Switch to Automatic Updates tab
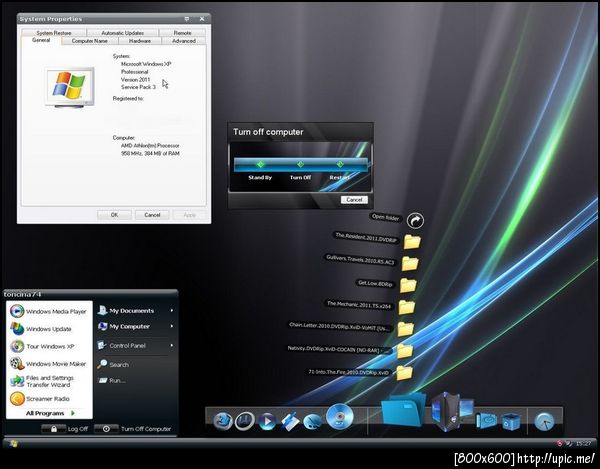Viewport: 600px width, 469px height. (122, 33)
